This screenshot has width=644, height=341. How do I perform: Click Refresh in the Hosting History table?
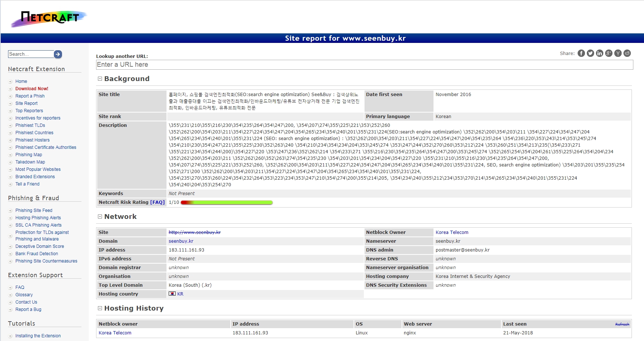click(622, 324)
